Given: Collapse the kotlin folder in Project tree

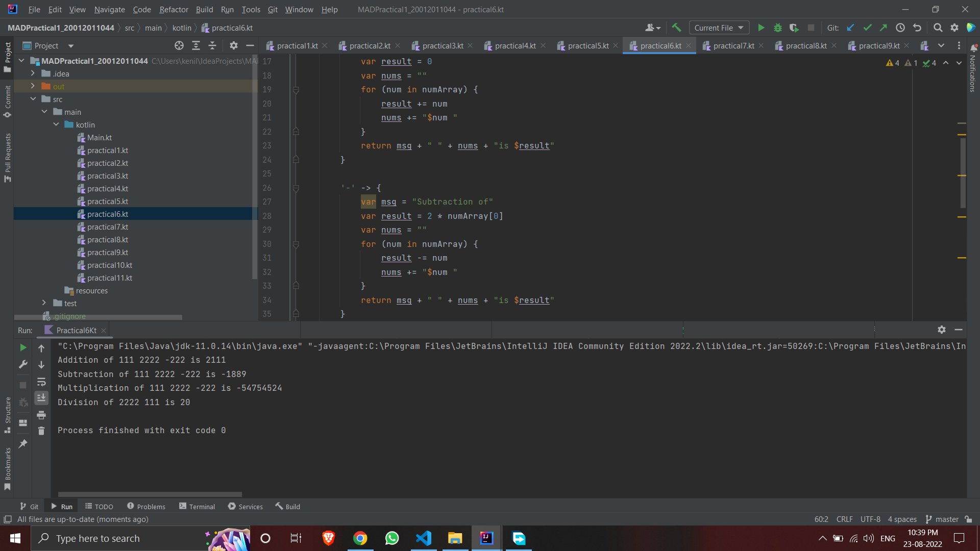Looking at the screenshot, I should click(56, 124).
